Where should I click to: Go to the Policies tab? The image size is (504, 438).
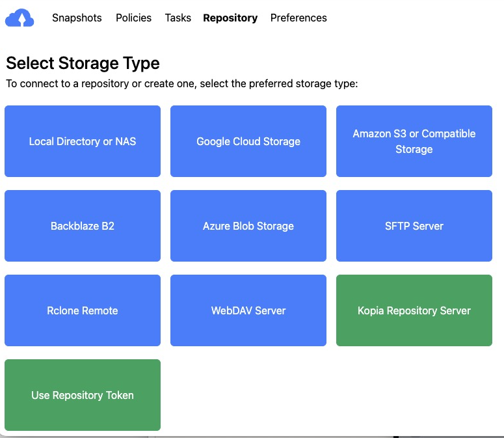133,18
